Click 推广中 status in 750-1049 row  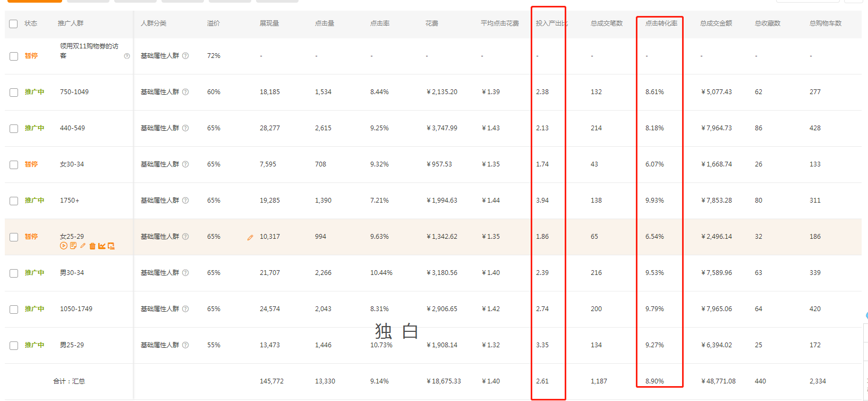35,92
